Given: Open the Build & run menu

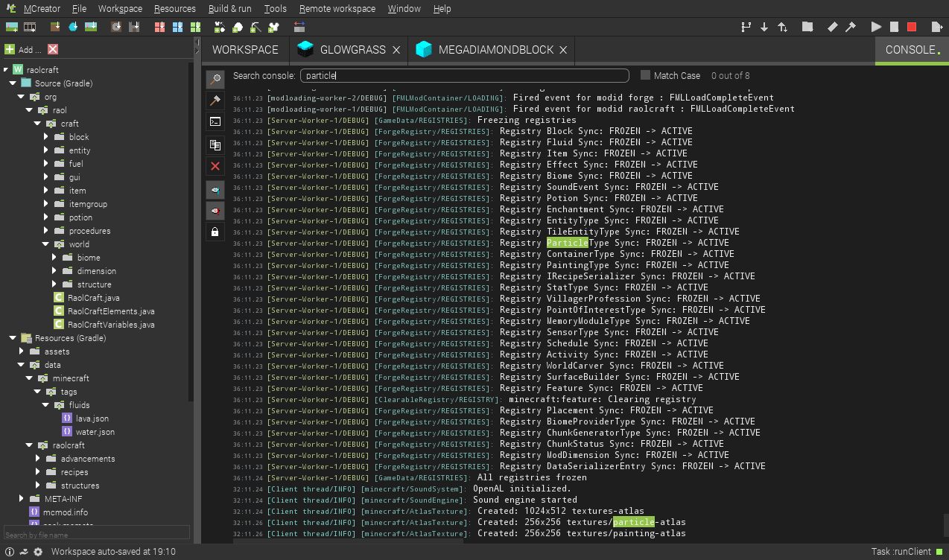Looking at the screenshot, I should 230,9.
